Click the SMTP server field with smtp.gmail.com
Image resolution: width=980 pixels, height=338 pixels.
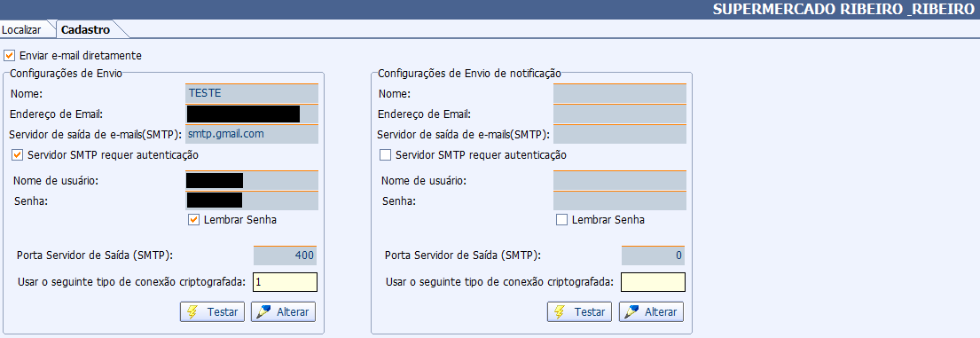[252, 134]
